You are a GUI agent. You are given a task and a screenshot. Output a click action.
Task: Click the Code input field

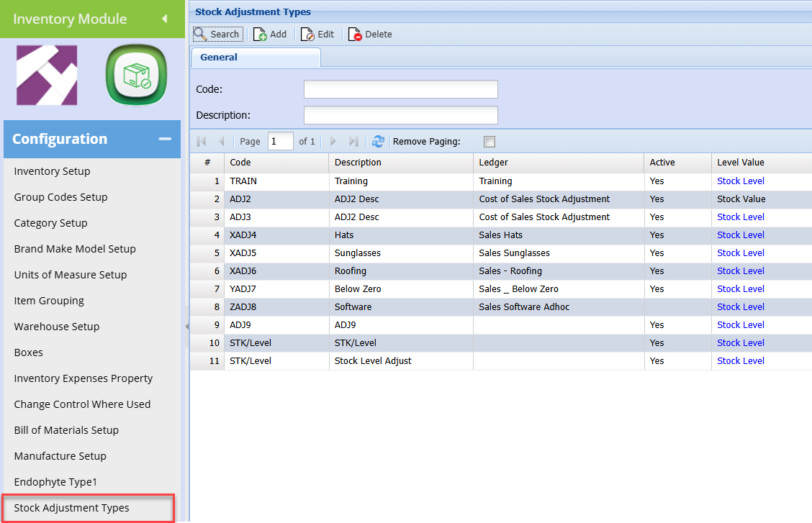pyautogui.click(x=400, y=89)
